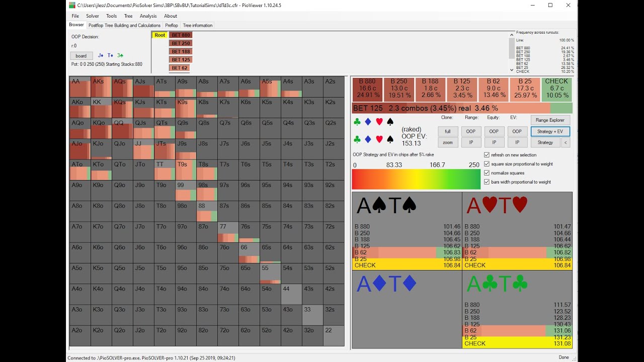This screenshot has width=644, height=362.
Task: Select the AA cell in the hand matrix
Action: coord(80,87)
